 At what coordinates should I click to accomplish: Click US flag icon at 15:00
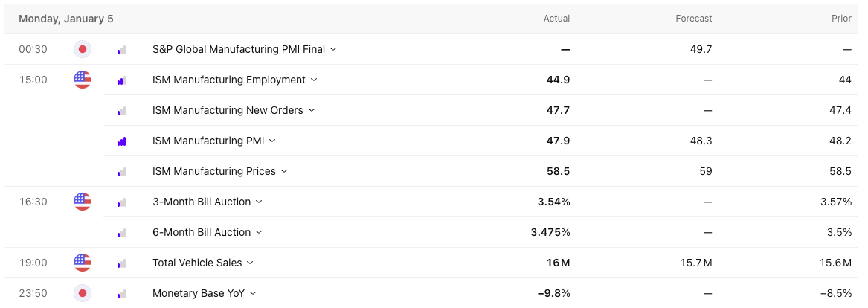click(x=83, y=80)
